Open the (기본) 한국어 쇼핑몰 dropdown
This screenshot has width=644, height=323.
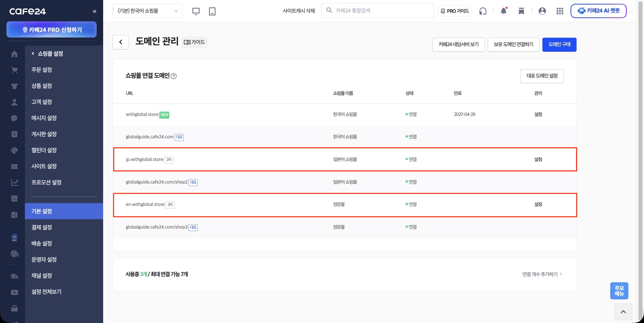[147, 11]
